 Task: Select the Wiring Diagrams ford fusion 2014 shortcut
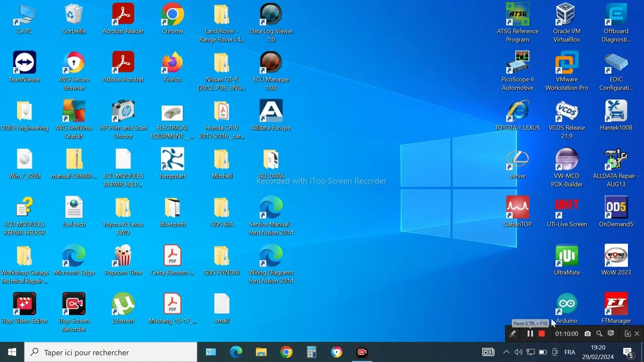pyautogui.click(x=271, y=264)
